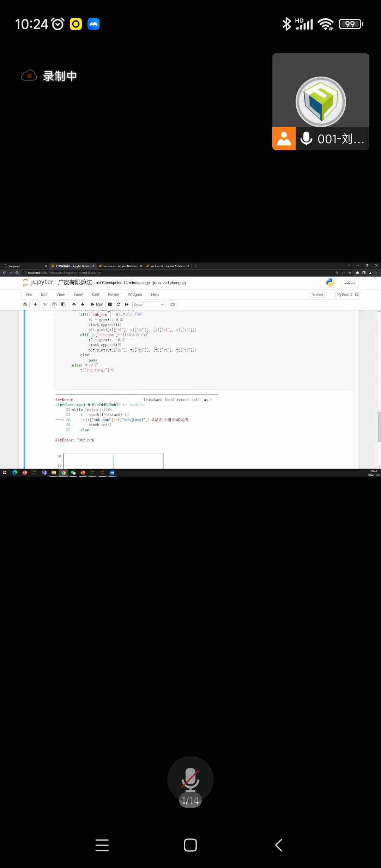Insert a new cell below with the plus icon
The image size is (381, 868).
(x=35, y=305)
